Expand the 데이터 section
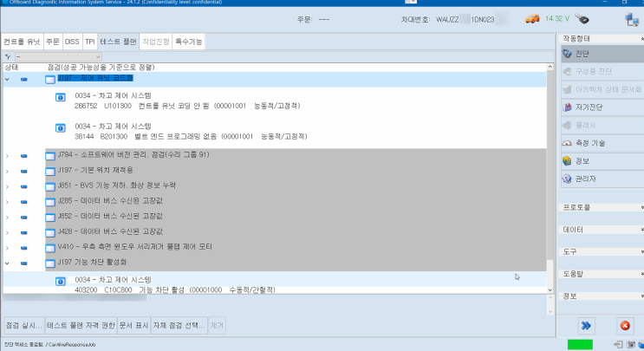644x351 pixels. click(x=602, y=230)
